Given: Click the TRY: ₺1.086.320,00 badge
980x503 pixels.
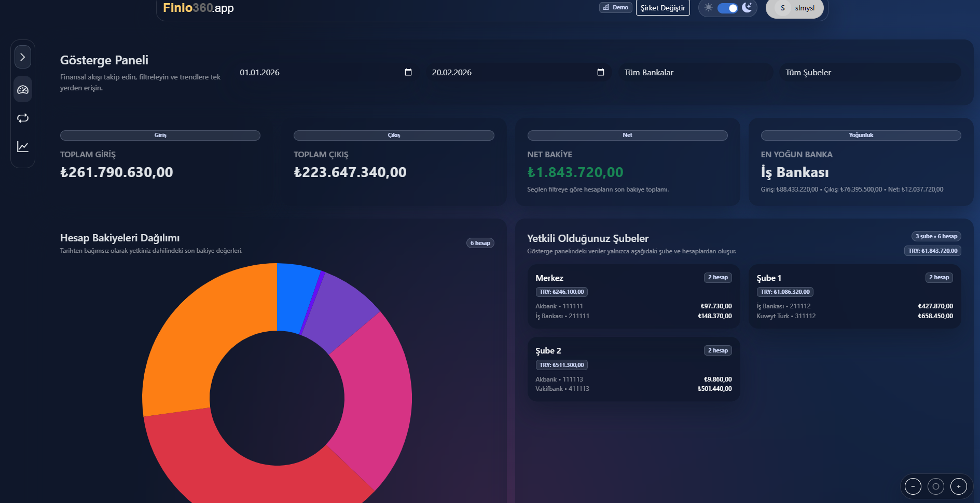Looking at the screenshot, I should 785,292.
